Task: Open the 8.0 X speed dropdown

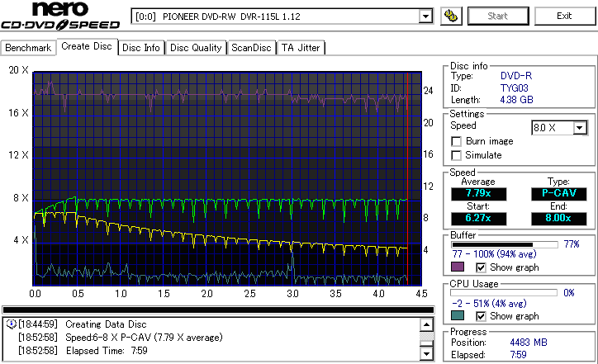Action: coord(579,128)
